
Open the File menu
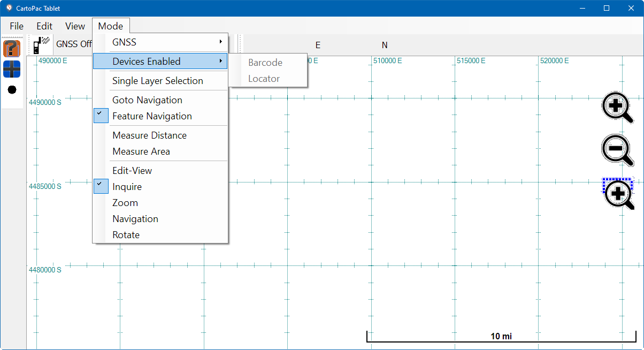click(x=17, y=26)
